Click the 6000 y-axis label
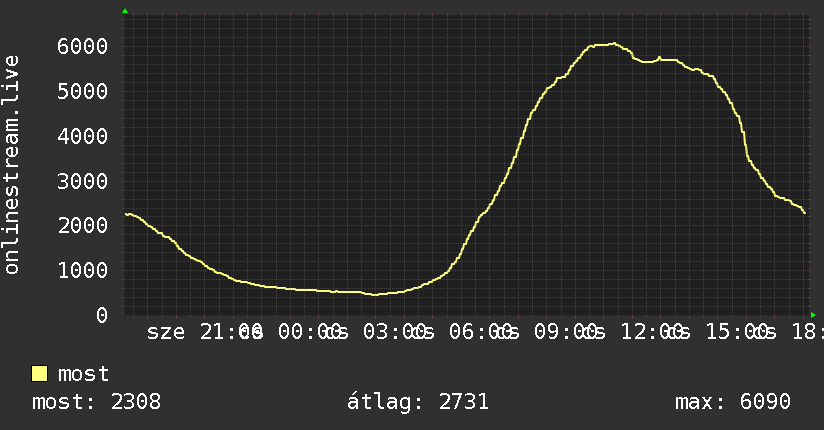The width and height of the screenshot is (824, 430). pos(83,46)
